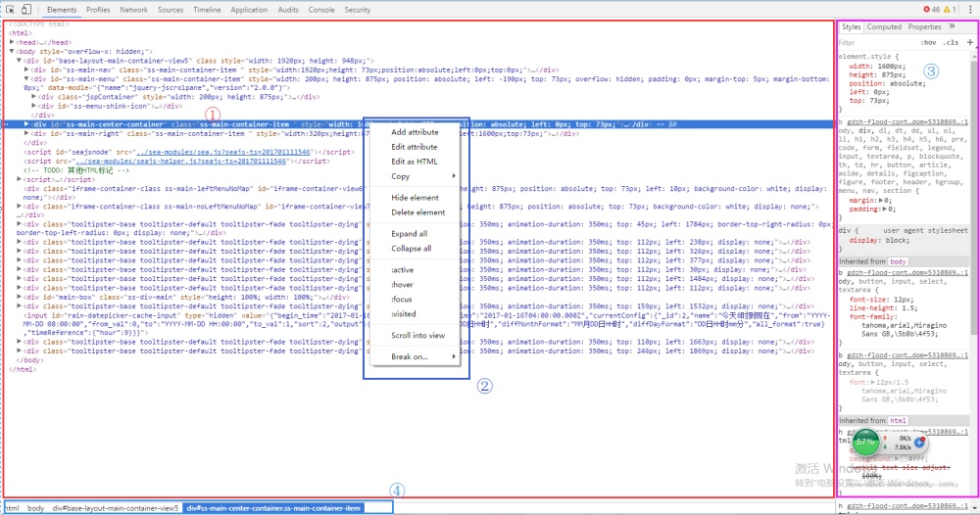The image size is (980, 515).
Task: Open first gdzh-flood-cont stylesheet link
Action: [906, 122]
